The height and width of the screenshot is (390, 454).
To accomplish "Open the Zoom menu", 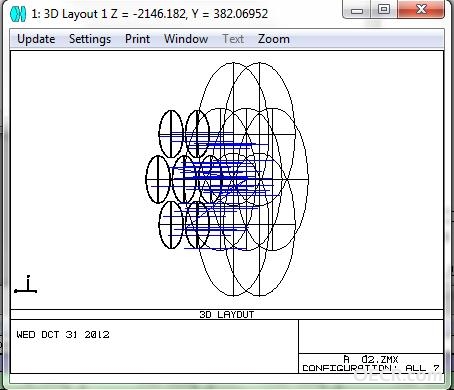I will click(274, 39).
